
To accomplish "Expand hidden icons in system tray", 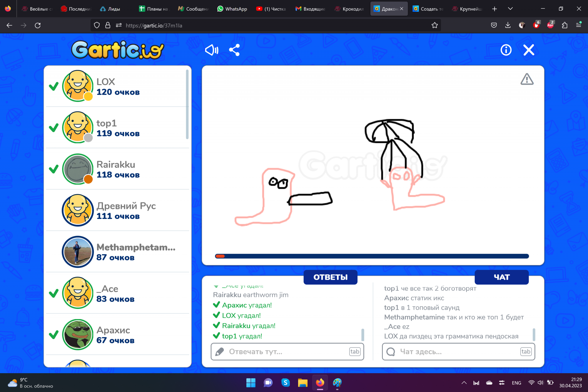I will (x=464, y=383).
